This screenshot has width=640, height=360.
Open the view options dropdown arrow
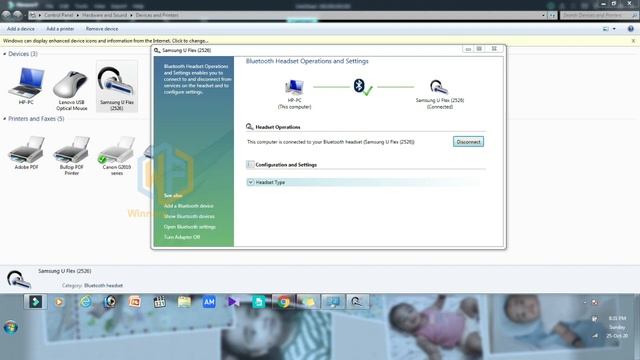tap(614, 29)
